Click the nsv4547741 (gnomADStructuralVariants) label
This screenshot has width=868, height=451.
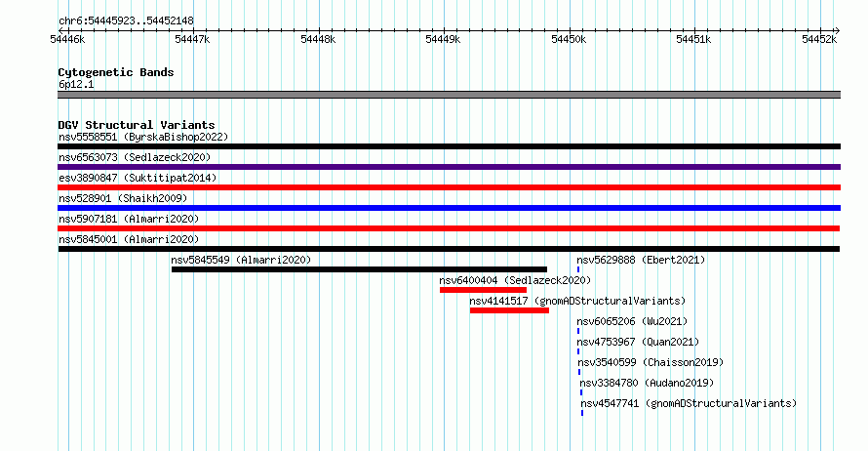[x=689, y=403]
